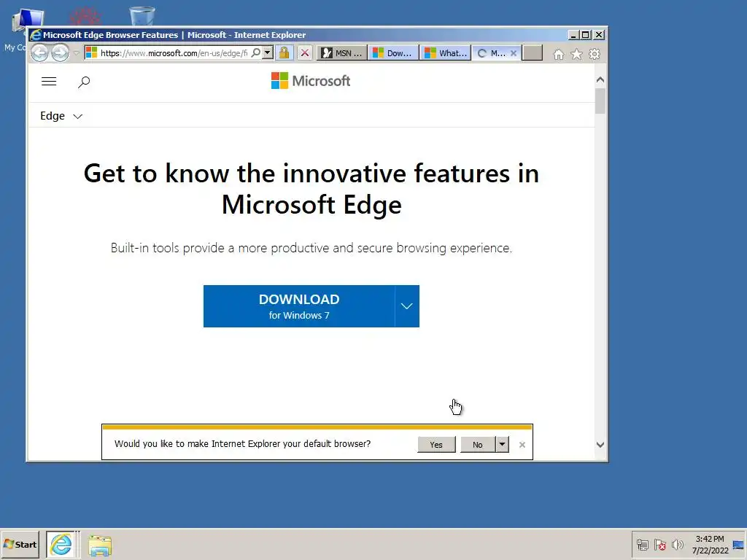Expand the download options chevron
Screen dimensions: 747x560
(407, 306)
